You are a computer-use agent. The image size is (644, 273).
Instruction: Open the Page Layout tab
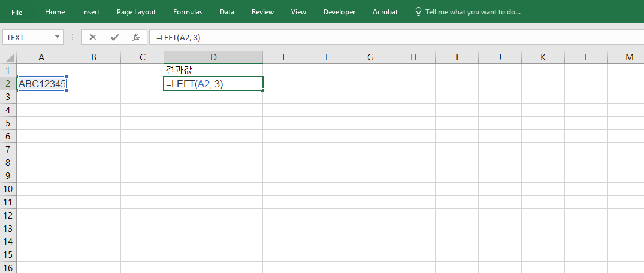click(x=137, y=12)
